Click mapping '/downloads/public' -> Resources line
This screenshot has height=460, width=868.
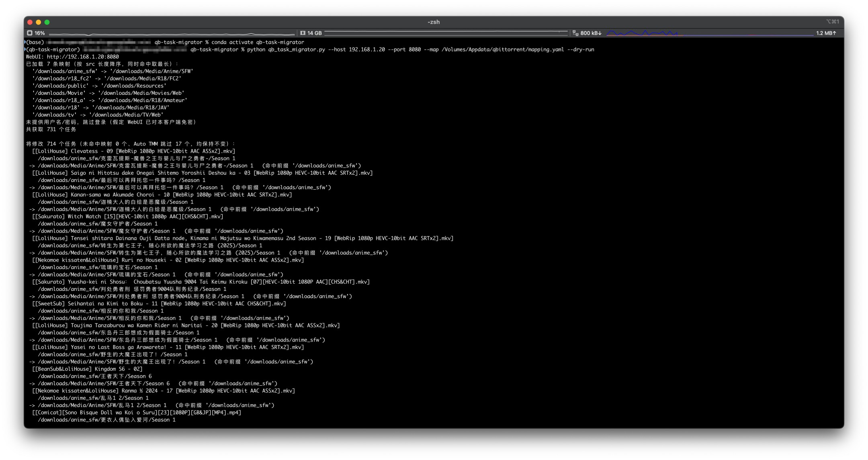coord(99,86)
